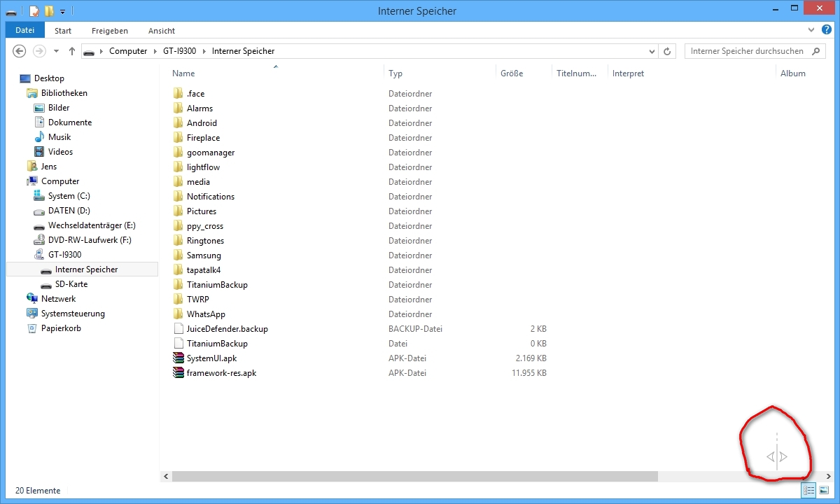Image resolution: width=840 pixels, height=504 pixels.
Task: Open the .face folder icon
Action: pos(178,94)
